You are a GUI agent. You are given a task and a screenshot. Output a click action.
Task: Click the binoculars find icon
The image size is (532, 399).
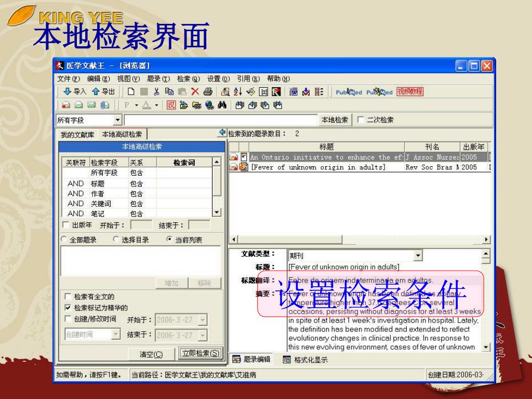(222, 105)
